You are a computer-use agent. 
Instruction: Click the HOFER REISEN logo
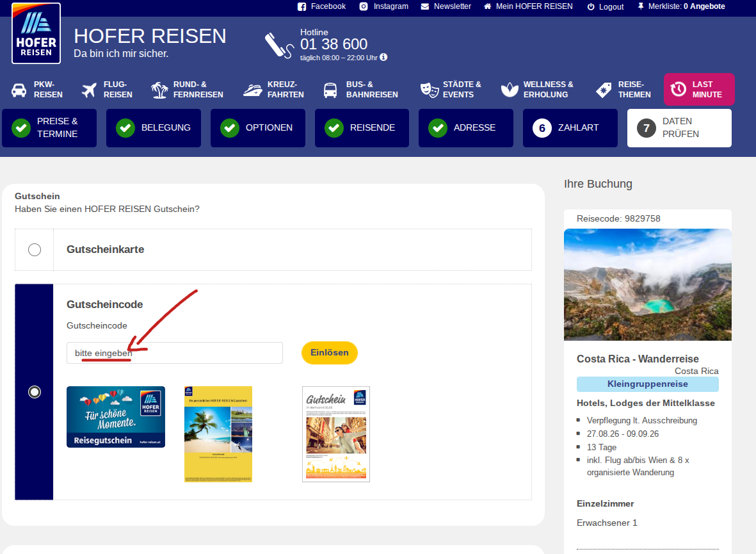point(36,33)
